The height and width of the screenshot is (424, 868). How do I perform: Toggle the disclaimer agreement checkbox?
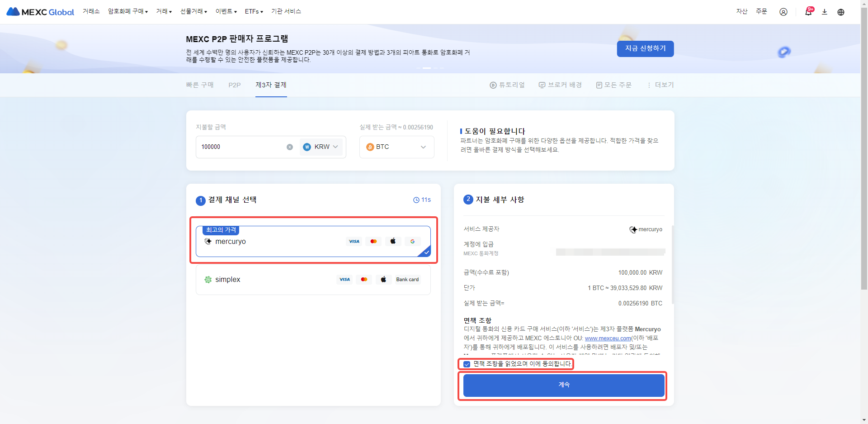tap(467, 364)
